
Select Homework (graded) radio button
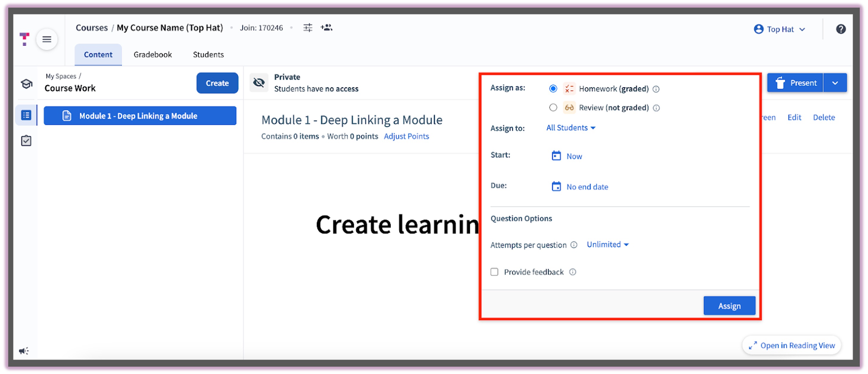553,89
